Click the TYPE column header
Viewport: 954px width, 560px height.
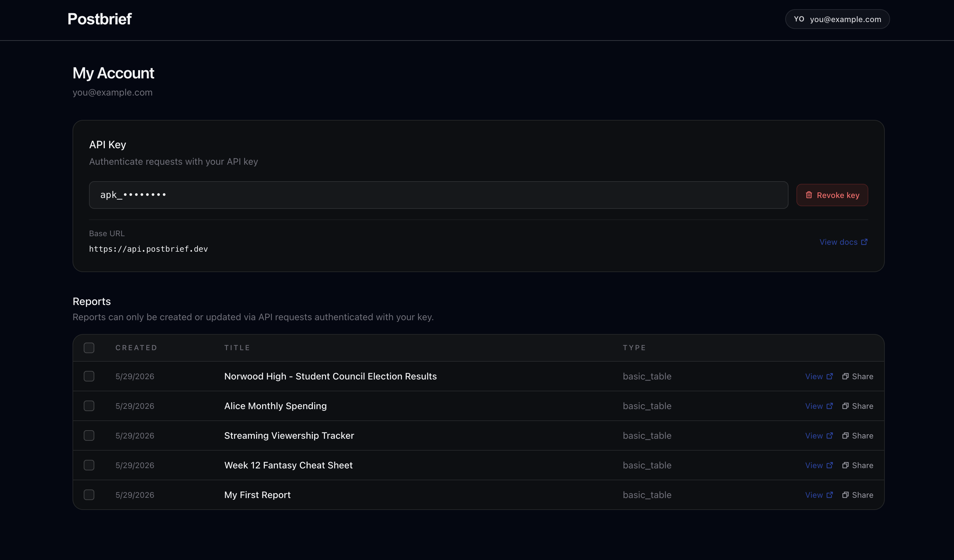click(635, 348)
